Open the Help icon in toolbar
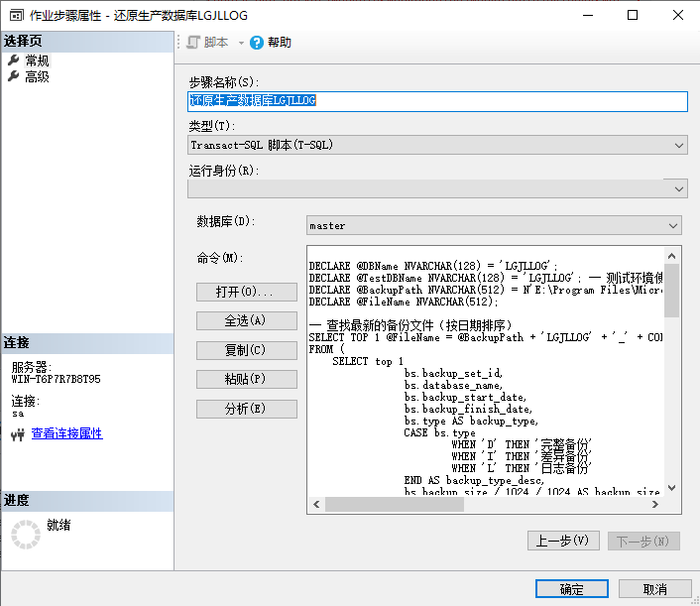The image size is (700, 606). [x=257, y=43]
